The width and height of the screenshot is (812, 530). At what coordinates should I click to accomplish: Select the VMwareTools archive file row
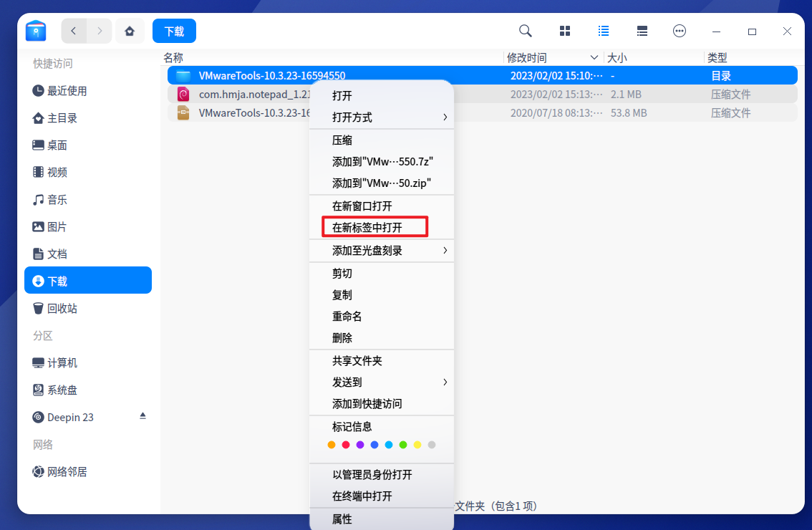pyautogui.click(x=482, y=113)
